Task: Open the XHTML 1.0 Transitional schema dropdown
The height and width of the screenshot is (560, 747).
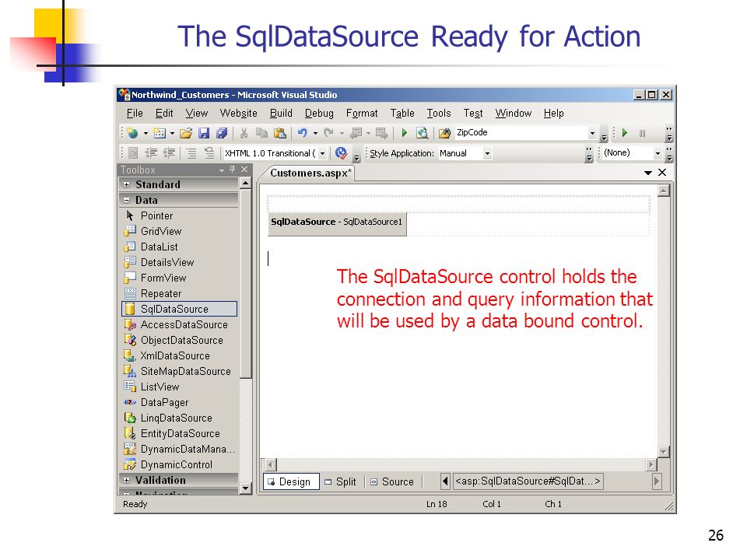Action: pos(322,153)
